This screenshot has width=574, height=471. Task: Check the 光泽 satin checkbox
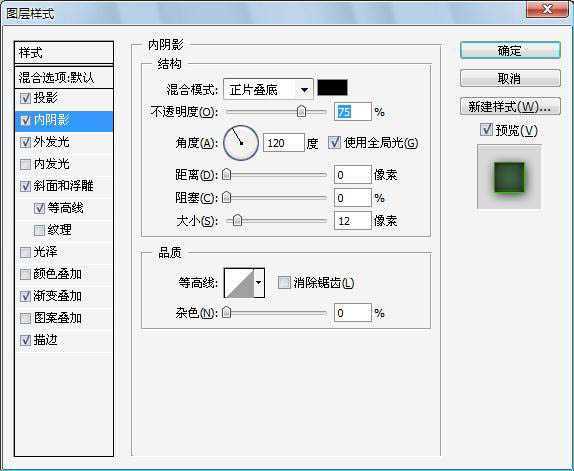tap(25, 252)
